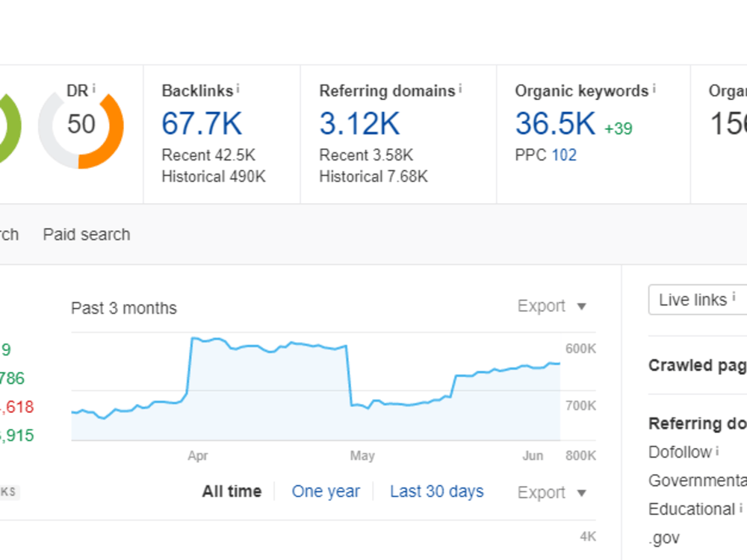Click the Live links info icon

(734, 296)
